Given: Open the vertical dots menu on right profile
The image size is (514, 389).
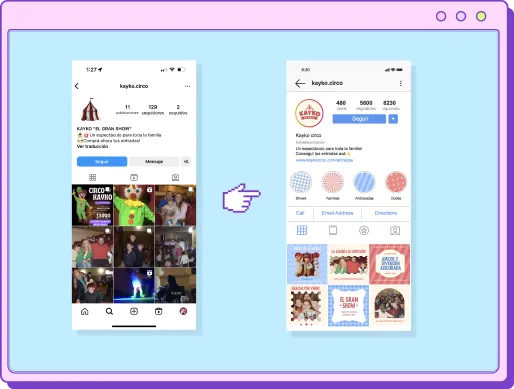Looking at the screenshot, I should (x=400, y=83).
